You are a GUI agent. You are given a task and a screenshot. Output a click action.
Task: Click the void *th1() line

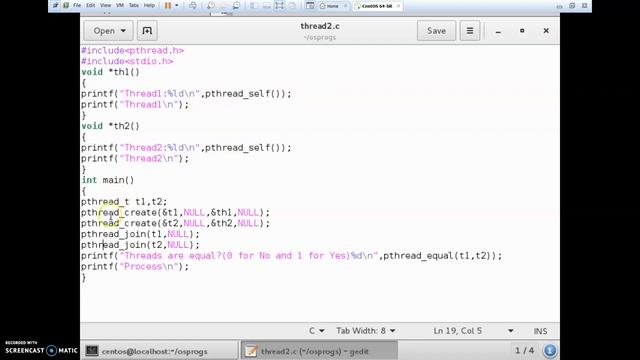[110, 72]
